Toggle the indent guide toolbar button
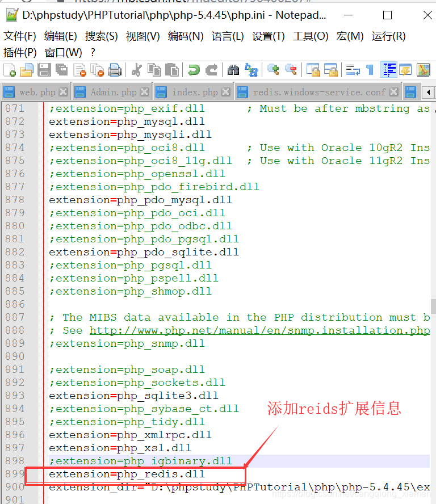 (389, 70)
